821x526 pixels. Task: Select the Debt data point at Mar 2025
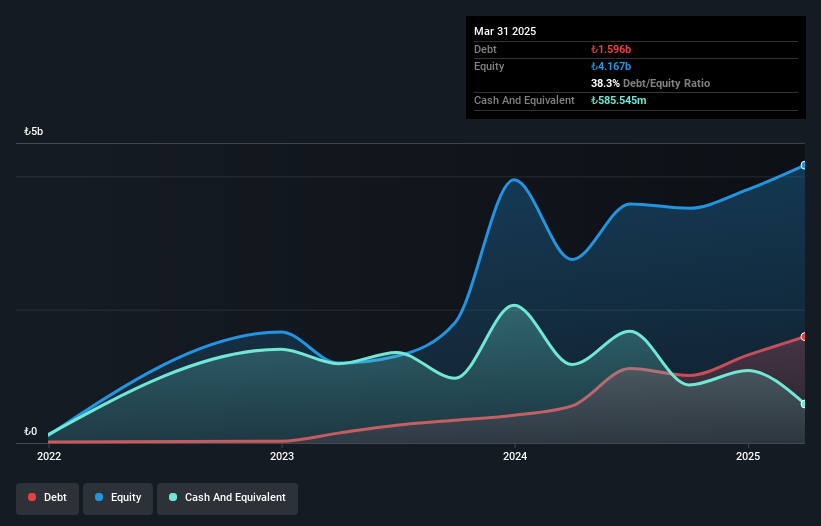pyautogui.click(x=804, y=337)
